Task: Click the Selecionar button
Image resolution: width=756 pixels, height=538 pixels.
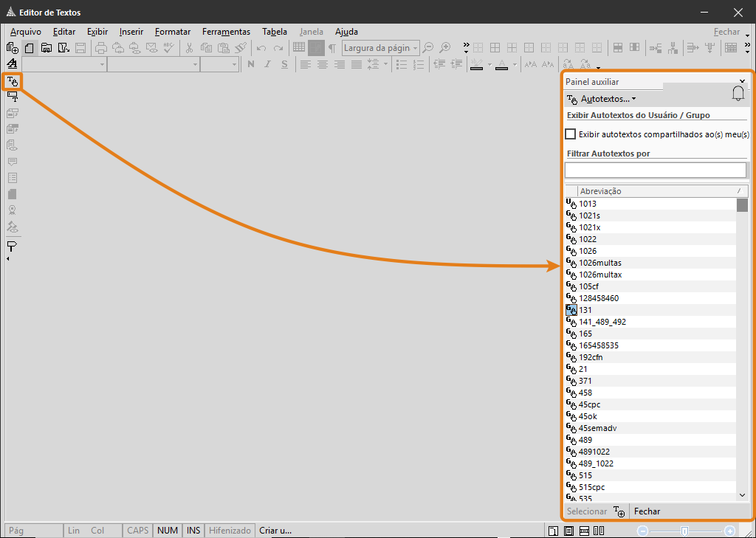Action: [x=587, y=511]
